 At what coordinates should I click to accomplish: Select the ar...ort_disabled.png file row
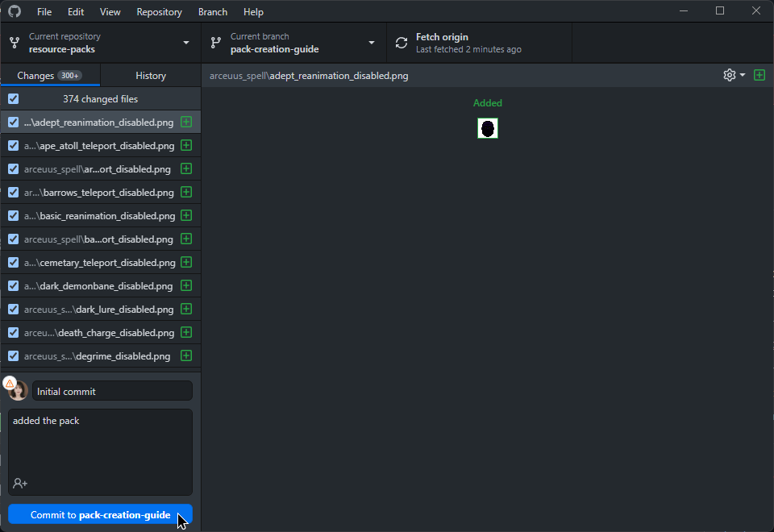(x=101, y=168)
